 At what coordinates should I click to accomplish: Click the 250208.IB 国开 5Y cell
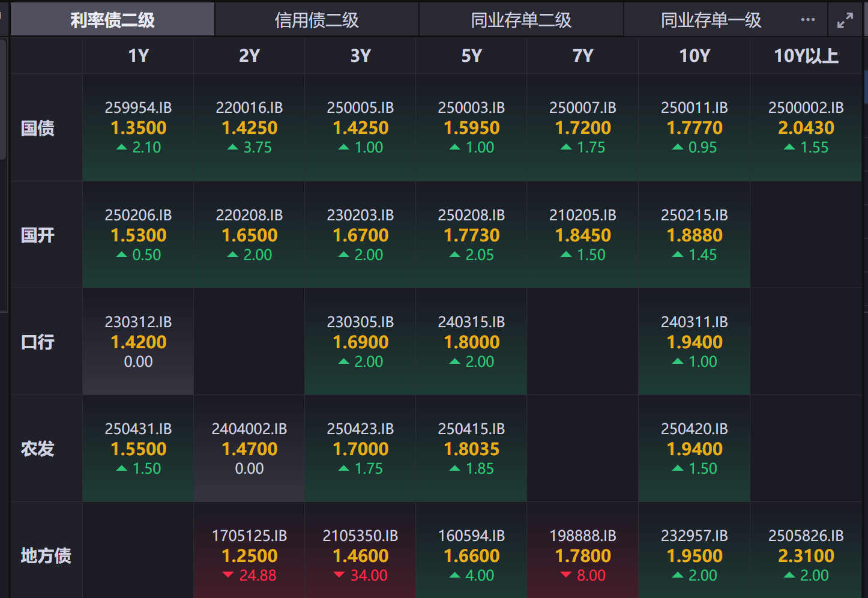(x=471, y=235)
